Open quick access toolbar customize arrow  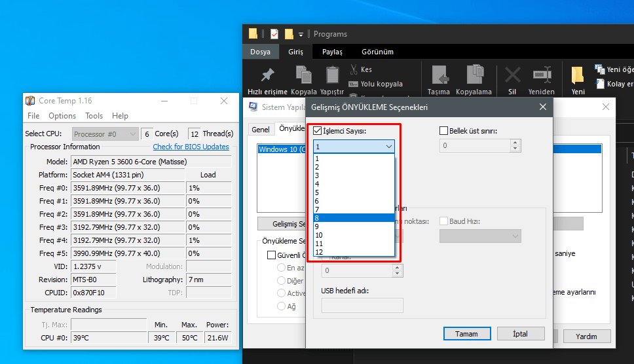coord(301,34)
